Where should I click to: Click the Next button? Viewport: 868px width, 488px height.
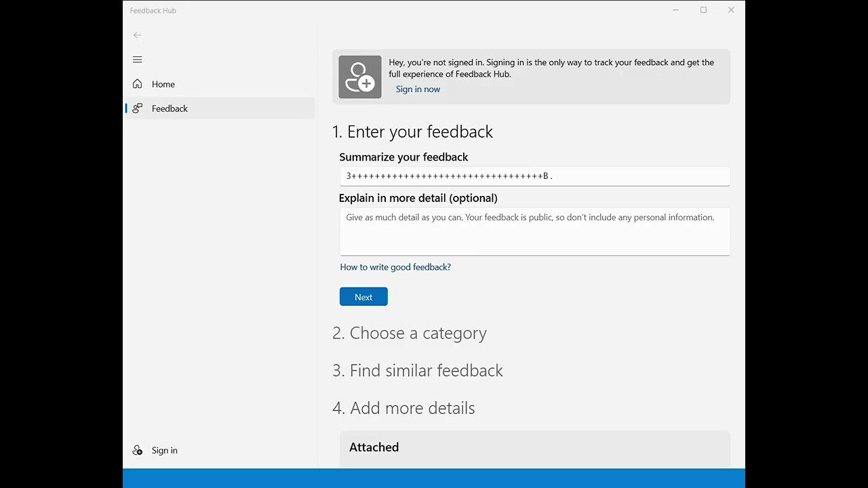point(363,297)
